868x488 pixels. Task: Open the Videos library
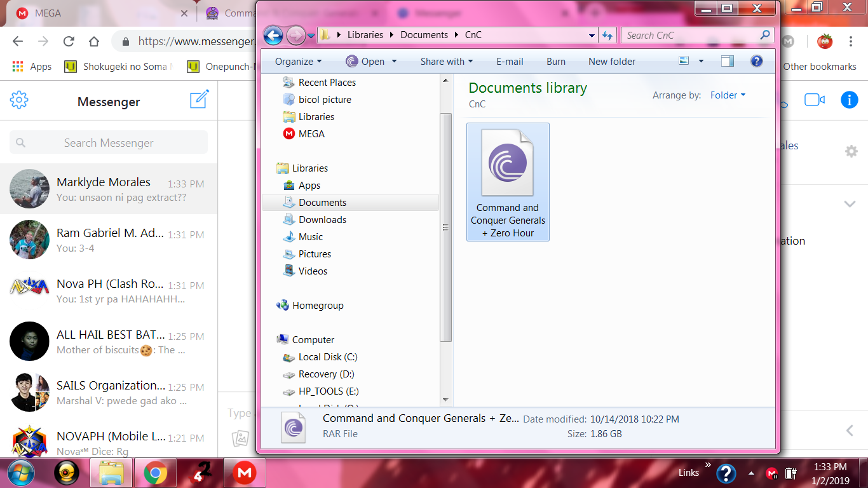305,271
